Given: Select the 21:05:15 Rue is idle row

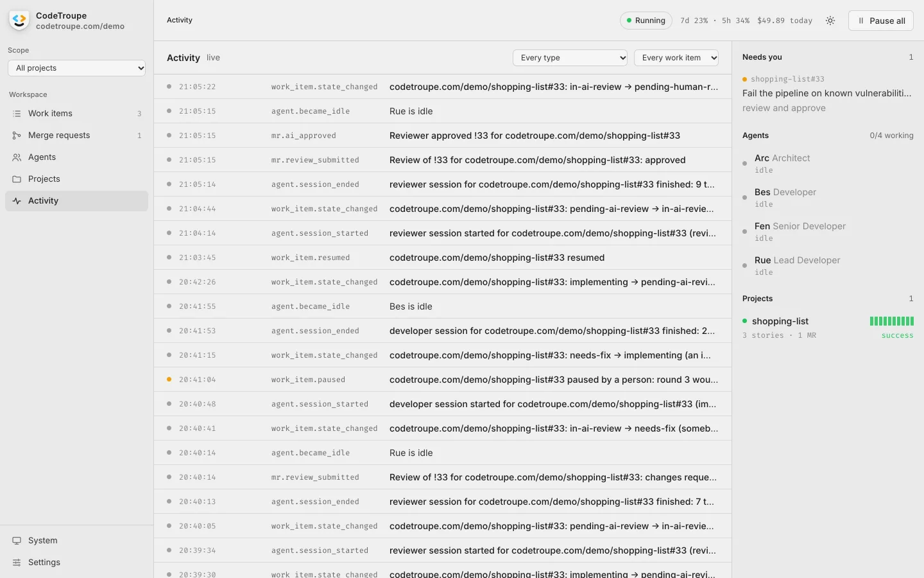Looking at the screenshot, I should click(443, 111).
